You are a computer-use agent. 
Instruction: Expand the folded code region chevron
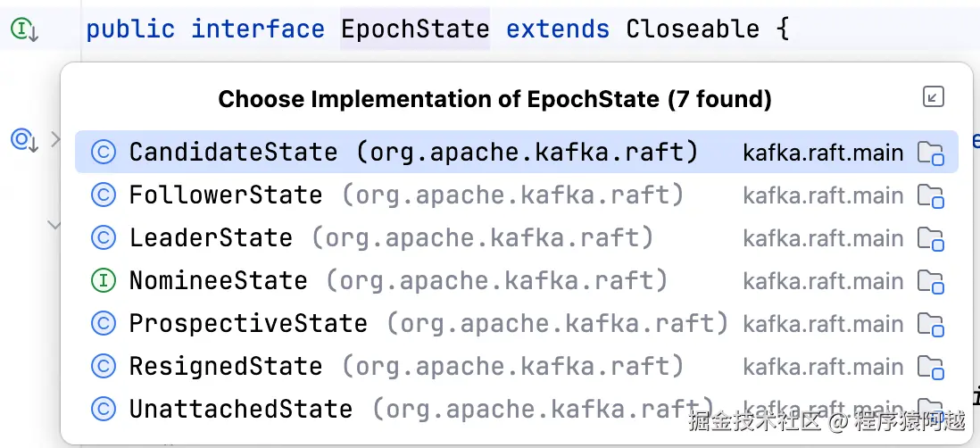(x=55, y=139)
